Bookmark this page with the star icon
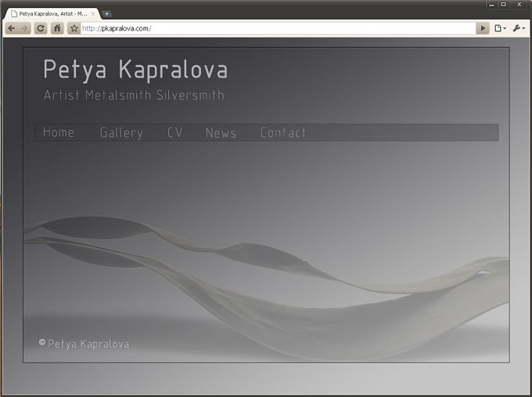The width and height of the screenshot is (532, 397). (74, 28)
